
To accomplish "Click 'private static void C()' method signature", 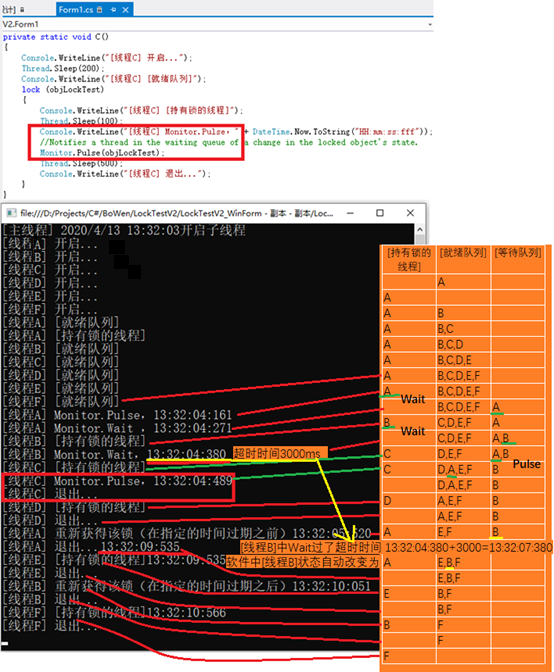I will point(56,37).
